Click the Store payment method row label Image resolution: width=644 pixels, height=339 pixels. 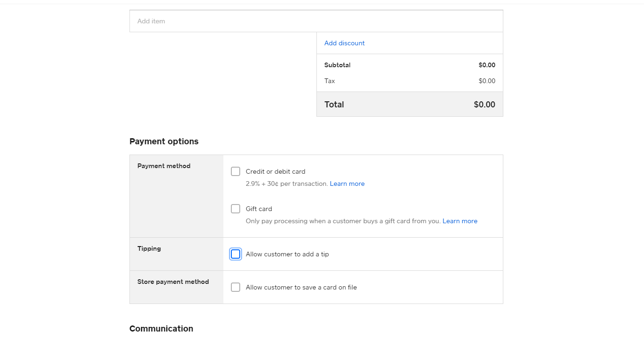tap(173, 282)
